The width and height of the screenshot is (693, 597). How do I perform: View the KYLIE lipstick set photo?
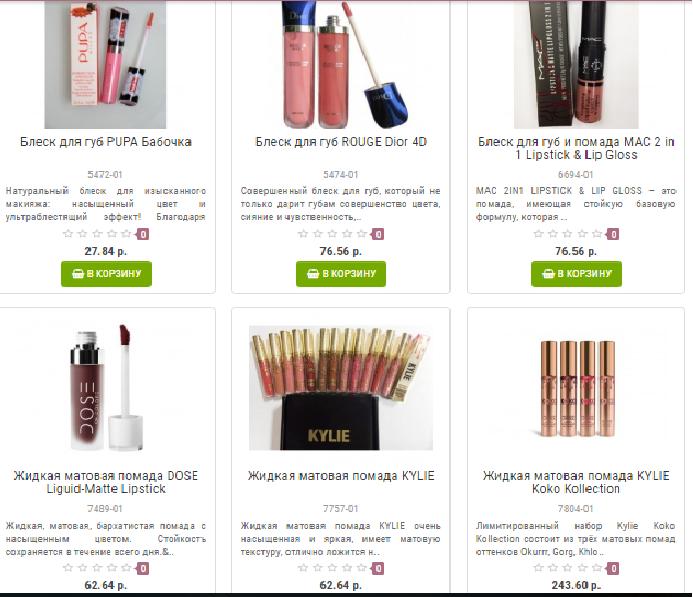click(x=341, y=388)
